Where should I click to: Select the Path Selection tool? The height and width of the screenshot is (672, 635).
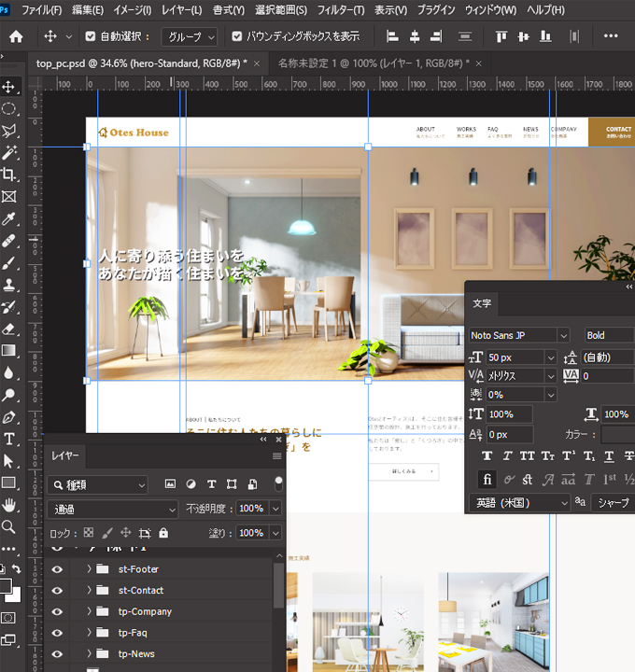pos(8,461)
